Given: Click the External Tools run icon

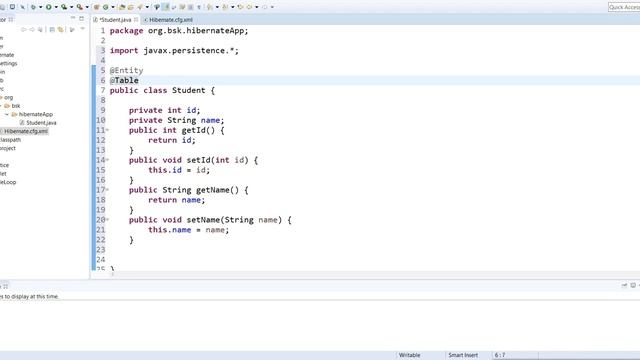Looking at the screenshot, I should pyautogui.click(x=80, y=7).
